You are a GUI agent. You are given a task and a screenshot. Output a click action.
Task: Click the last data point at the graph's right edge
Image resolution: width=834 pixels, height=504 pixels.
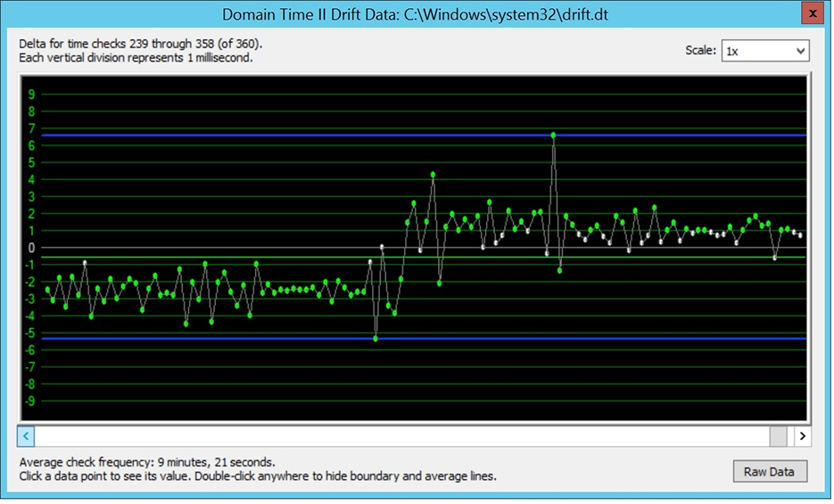[x=800, y=235]
